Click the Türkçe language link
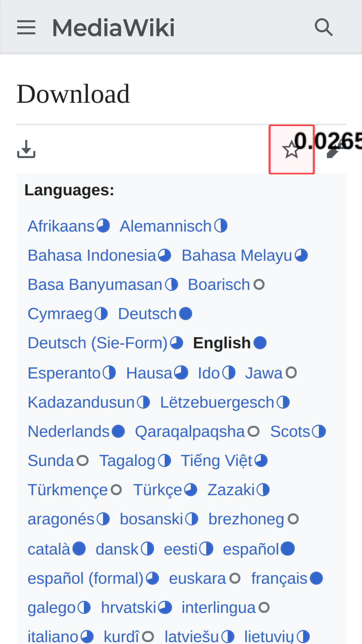The image size is (362, 644). pyautogui.click(x=158, y=490)
